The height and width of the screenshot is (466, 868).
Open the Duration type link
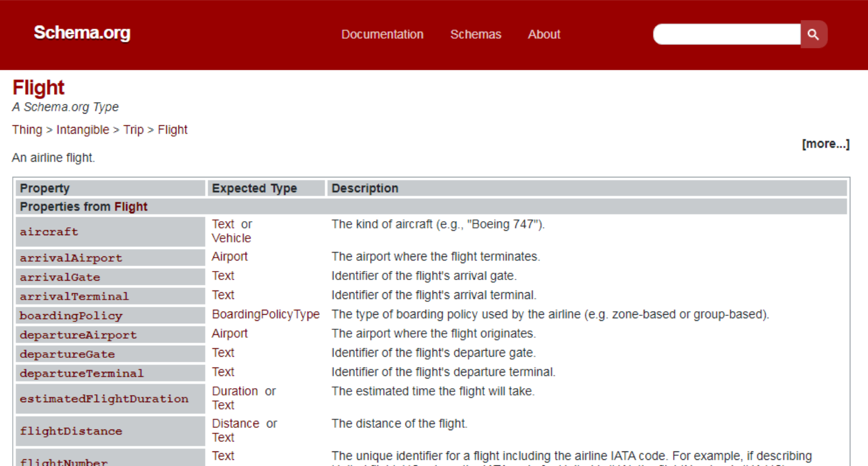tap(235, 391)
